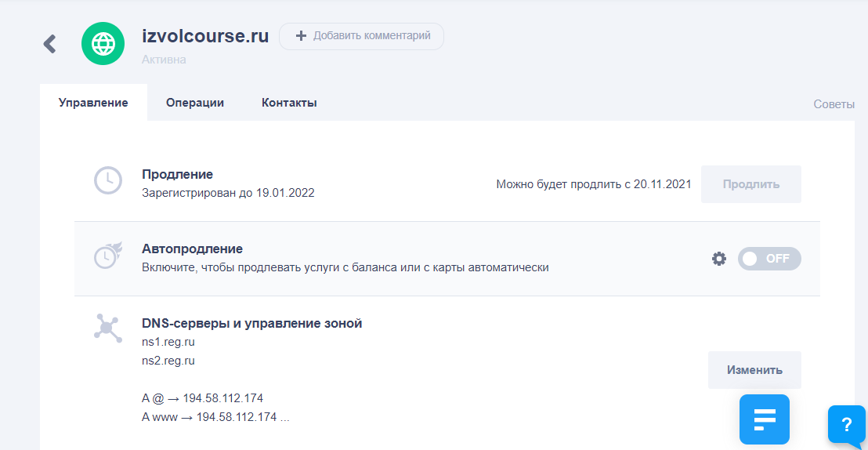
Task: Click the izvolcourse.ru domain title
Action: tap(205, 35)
